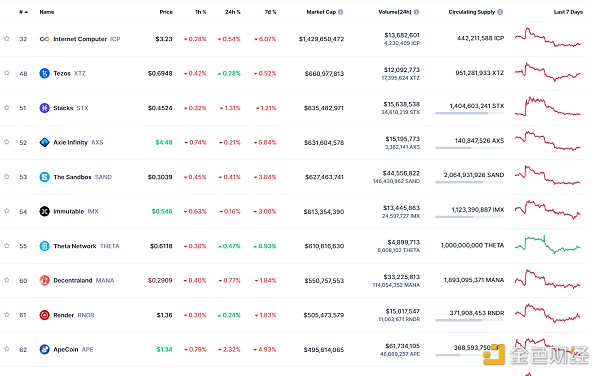
Task: Click the Stacks coin logo
Action: coord(44,108)
